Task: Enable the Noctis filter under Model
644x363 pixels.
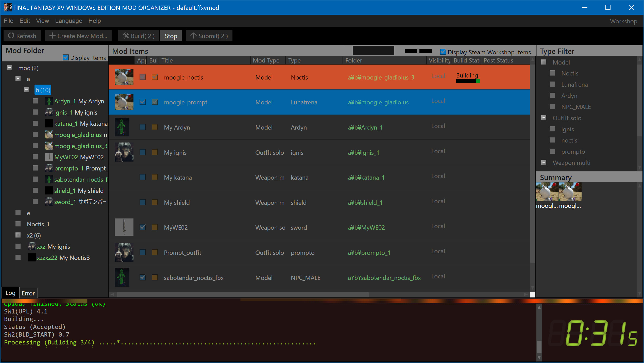Action: pyautogui.click(x=552, y=73)
